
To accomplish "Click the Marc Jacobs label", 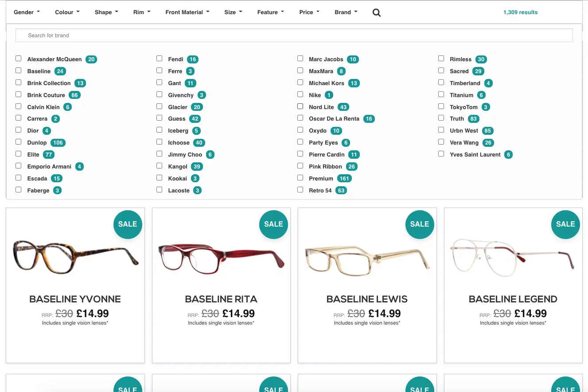I will [x=326, y=59].
